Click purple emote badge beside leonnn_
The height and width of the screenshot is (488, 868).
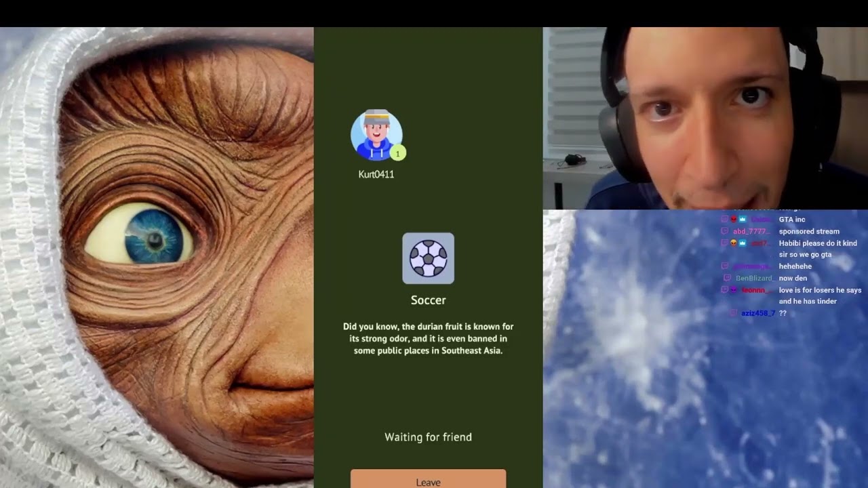734,290
